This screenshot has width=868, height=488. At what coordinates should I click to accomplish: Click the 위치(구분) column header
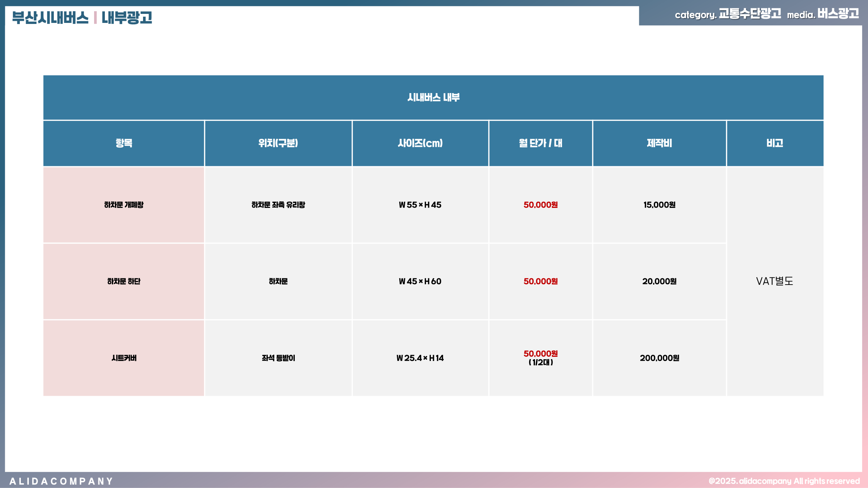278,143
